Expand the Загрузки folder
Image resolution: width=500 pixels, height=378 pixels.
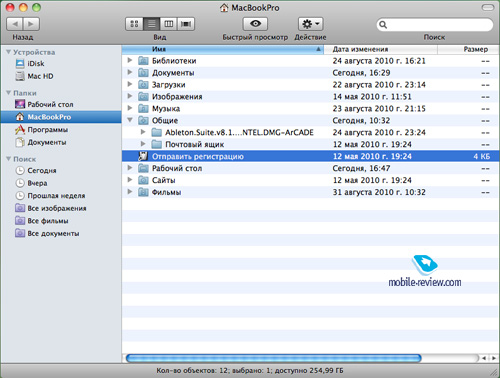tap(130, 84)
